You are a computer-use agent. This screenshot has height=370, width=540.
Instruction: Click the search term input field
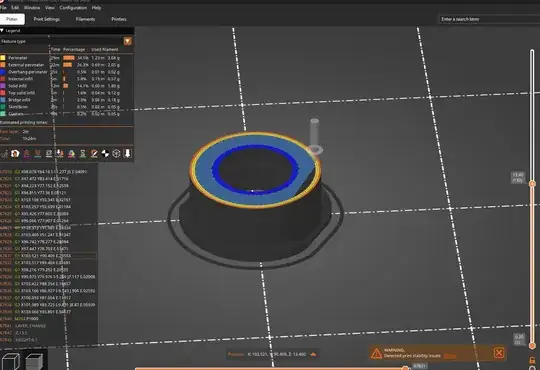489,19
